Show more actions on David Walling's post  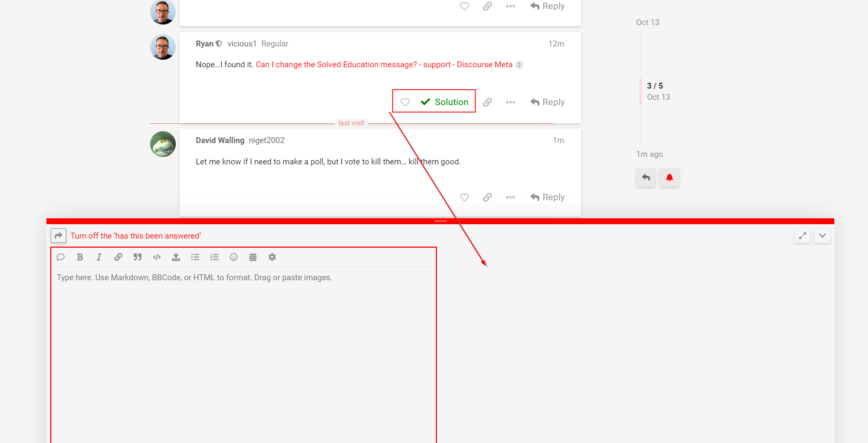point(510,197)
